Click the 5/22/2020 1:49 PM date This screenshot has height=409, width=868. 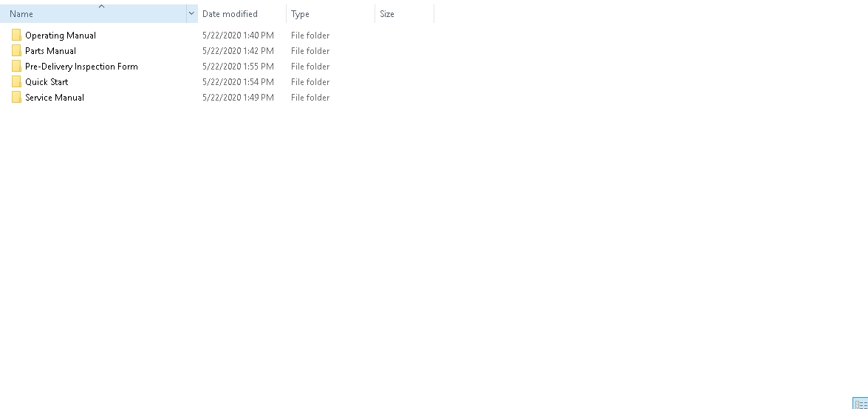point(238,98)
